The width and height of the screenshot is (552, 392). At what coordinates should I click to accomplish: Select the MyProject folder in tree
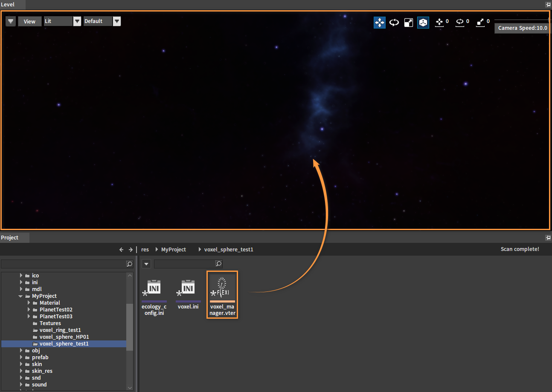click(x=44, y=296)
